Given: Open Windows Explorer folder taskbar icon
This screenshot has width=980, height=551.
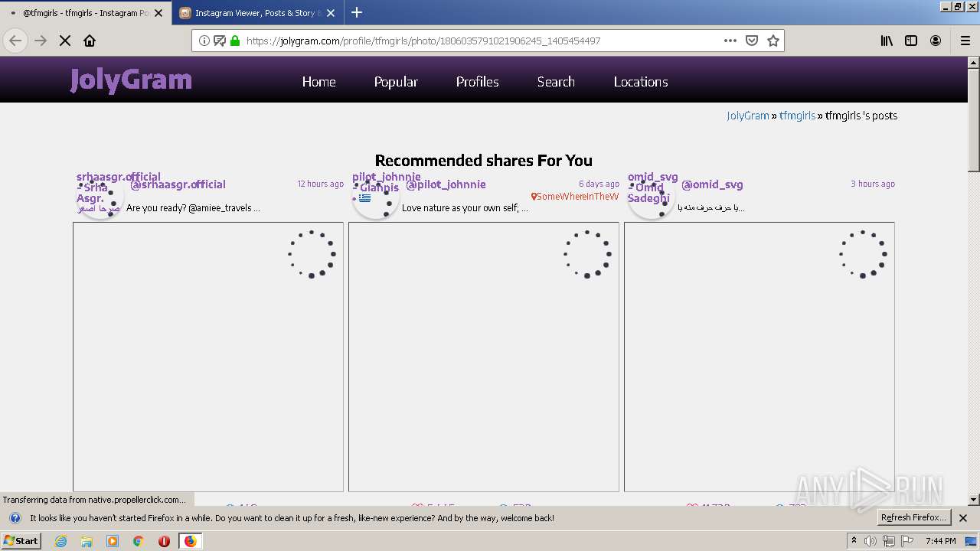Looking at the screenshot, I should [x=87, y=541].
